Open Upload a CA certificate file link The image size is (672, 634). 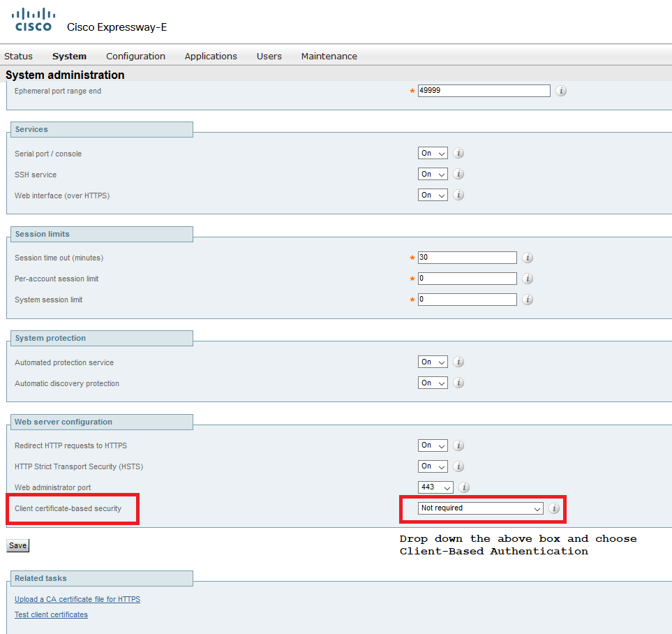tap(77, 599)
